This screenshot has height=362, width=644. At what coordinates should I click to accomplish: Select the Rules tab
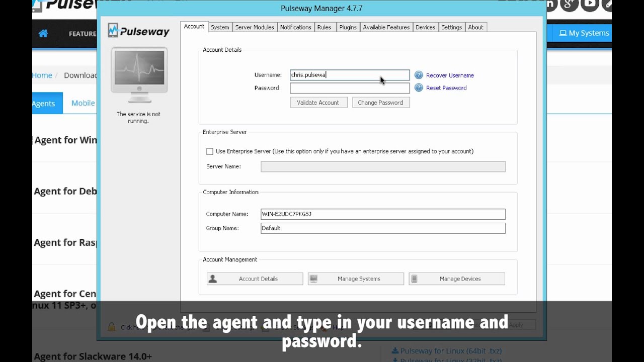click(324, 27)
